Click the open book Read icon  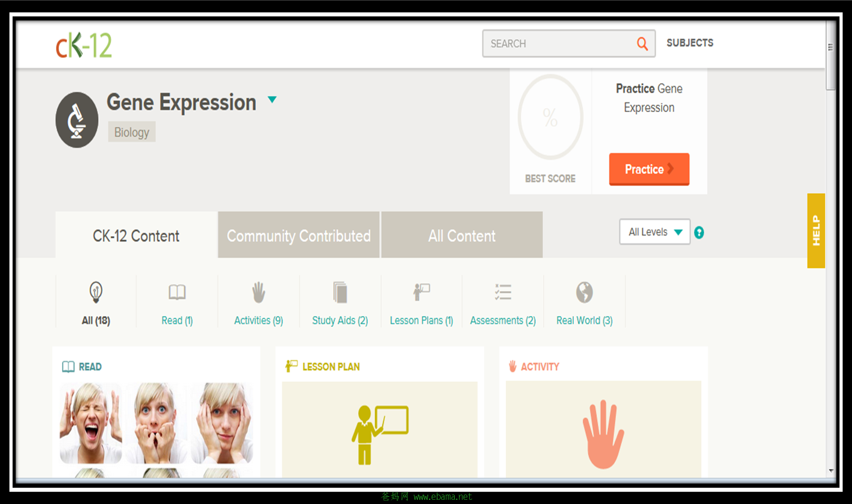[x=177, y=293]
